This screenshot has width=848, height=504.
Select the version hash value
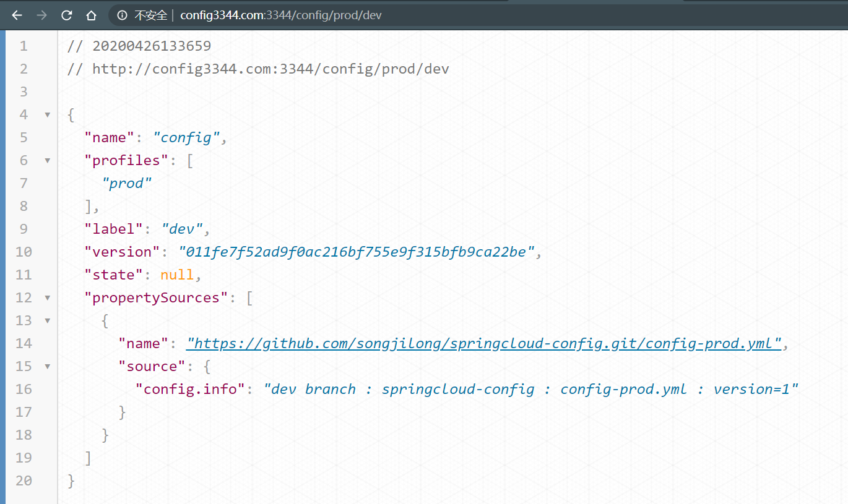(356, 252)
